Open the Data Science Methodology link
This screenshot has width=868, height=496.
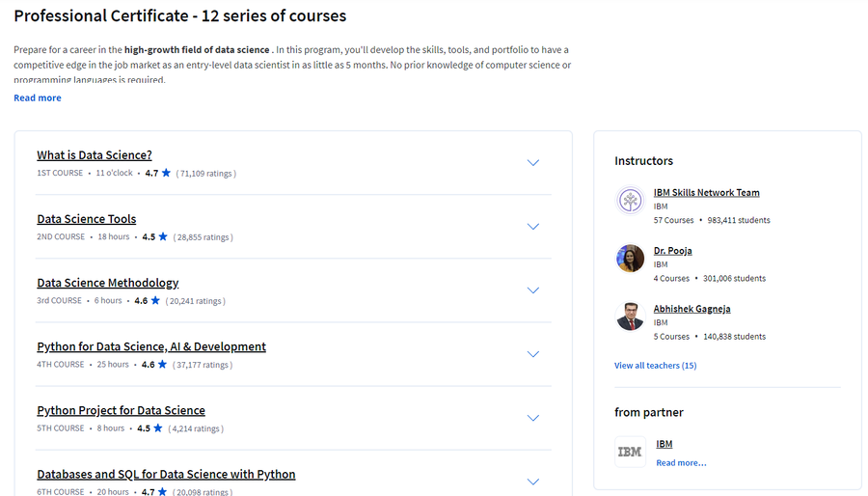click(x=107, y=283)
